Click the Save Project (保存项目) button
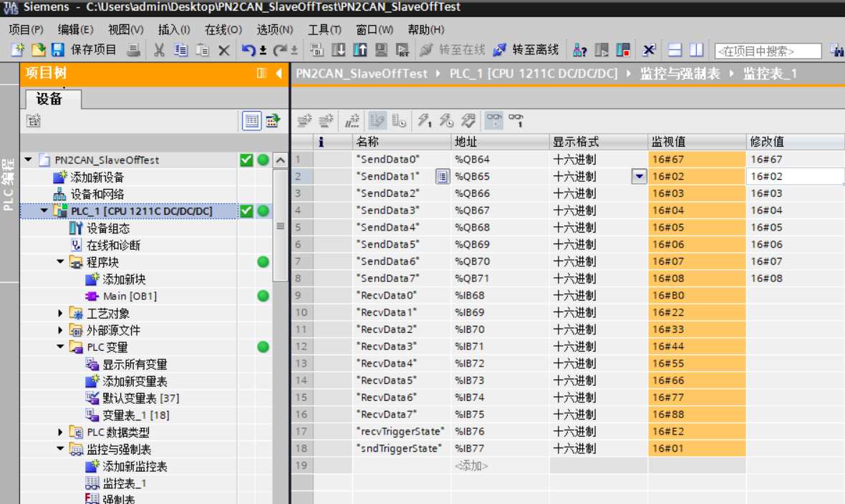Image resolution: width=845 pixels, height=504 pixels. click(x=84, y=50)
